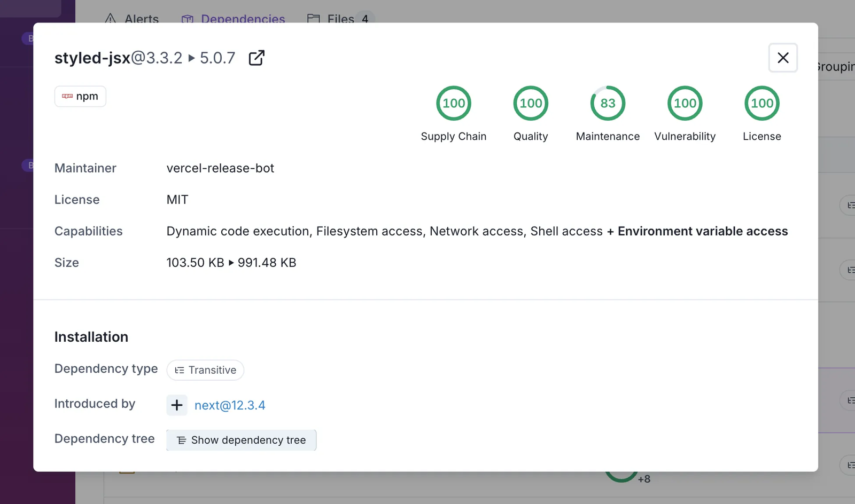Select the Maintenance score 83 circle
The height and width of the screenshot is (504, 855).
pyautogui.click(x=608, y=103)
